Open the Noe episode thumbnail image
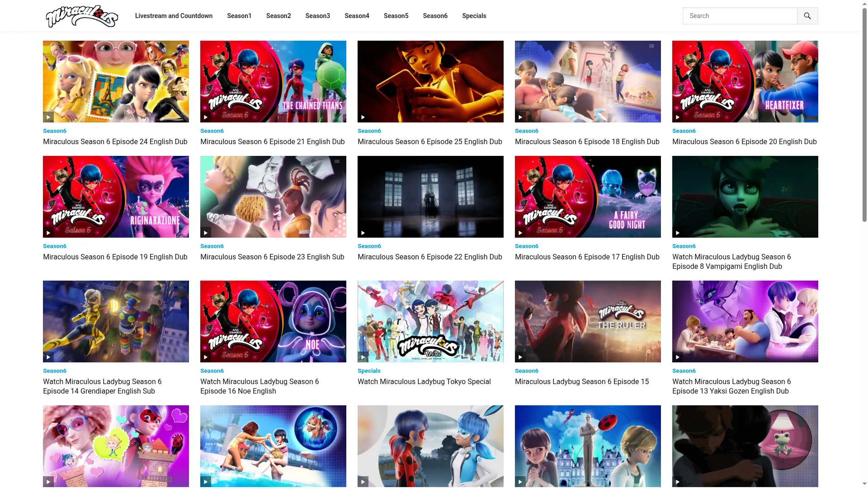 [x=273, y=321]
